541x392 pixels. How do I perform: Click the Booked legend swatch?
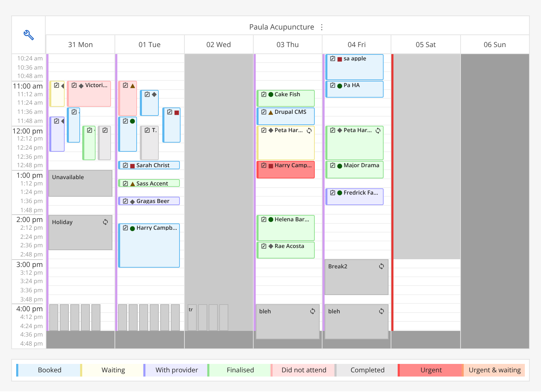point(48,370)
